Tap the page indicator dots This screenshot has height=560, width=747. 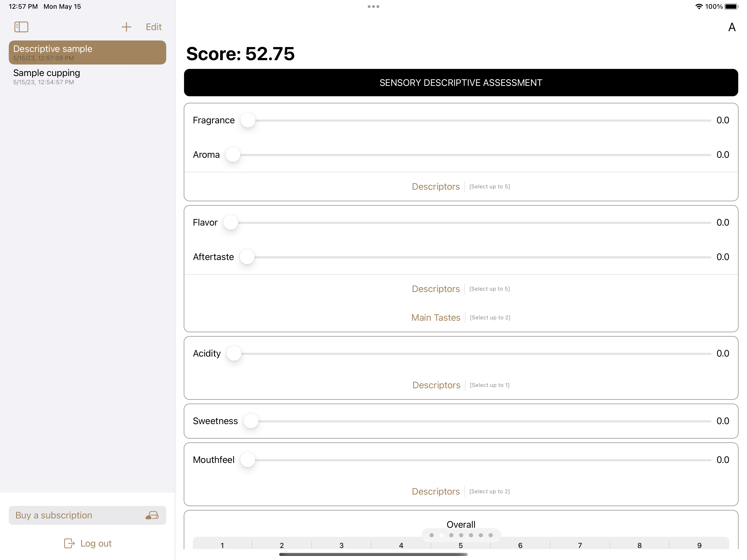point(461,535)
